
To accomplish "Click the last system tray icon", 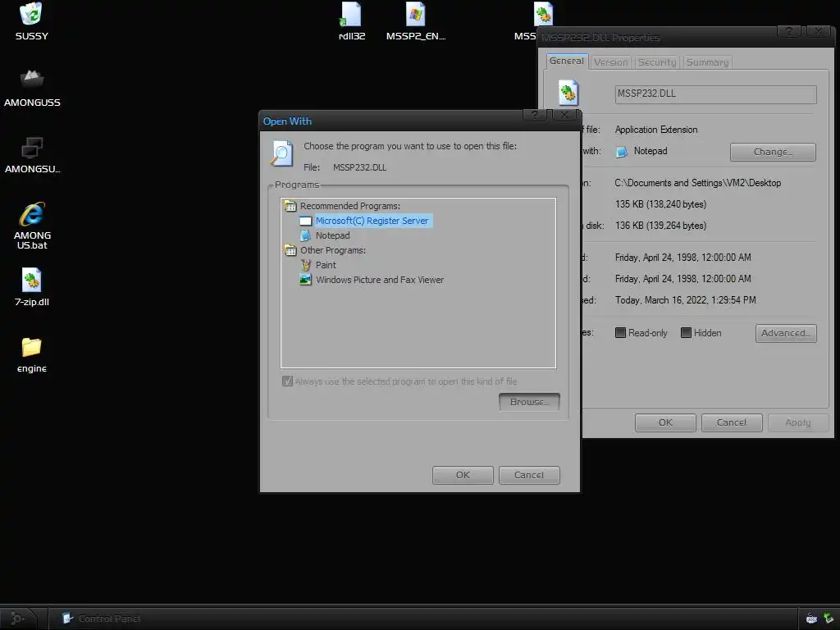I will click(829, 619).
